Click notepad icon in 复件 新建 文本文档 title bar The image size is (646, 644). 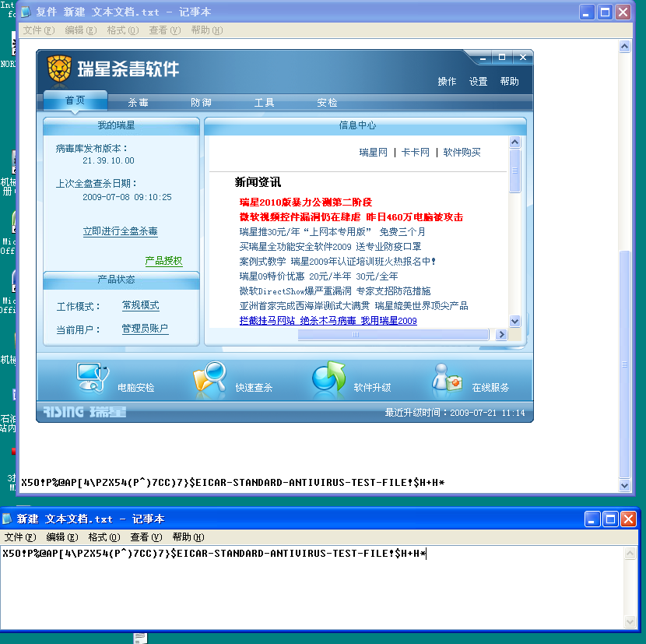26,12
